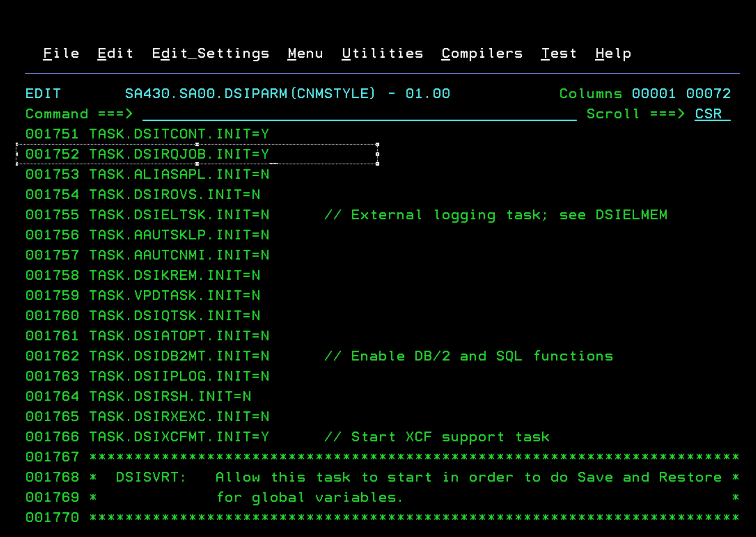The image size is (756, 537).
Task: Open the Edit_Settings menu
Action: tap(210, 53)
